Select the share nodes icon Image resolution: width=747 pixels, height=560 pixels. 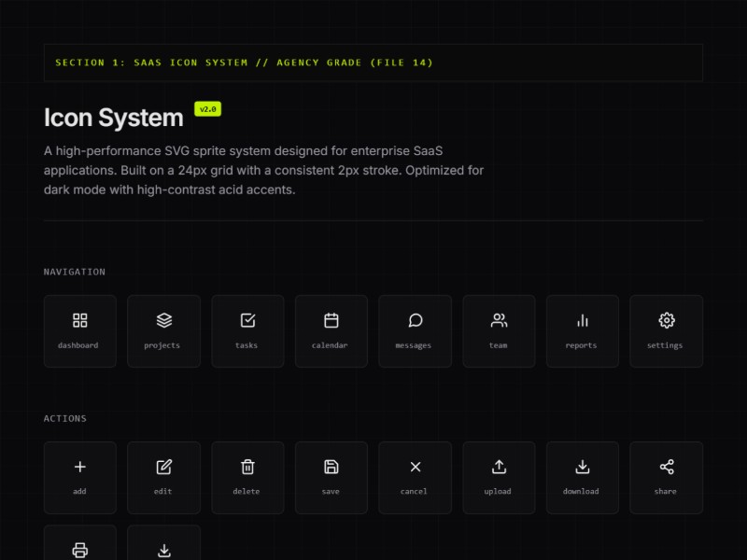666,467
